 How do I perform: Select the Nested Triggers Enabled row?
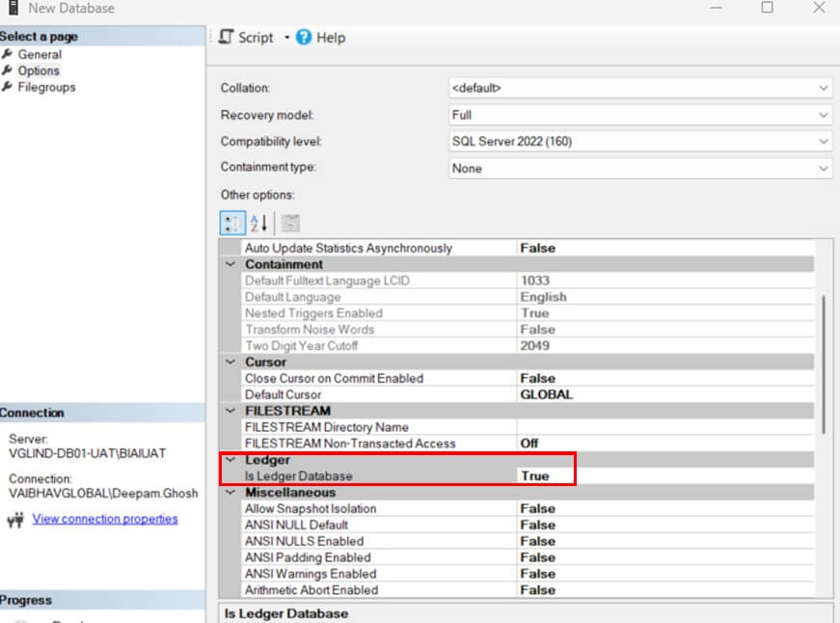[528, 312]
